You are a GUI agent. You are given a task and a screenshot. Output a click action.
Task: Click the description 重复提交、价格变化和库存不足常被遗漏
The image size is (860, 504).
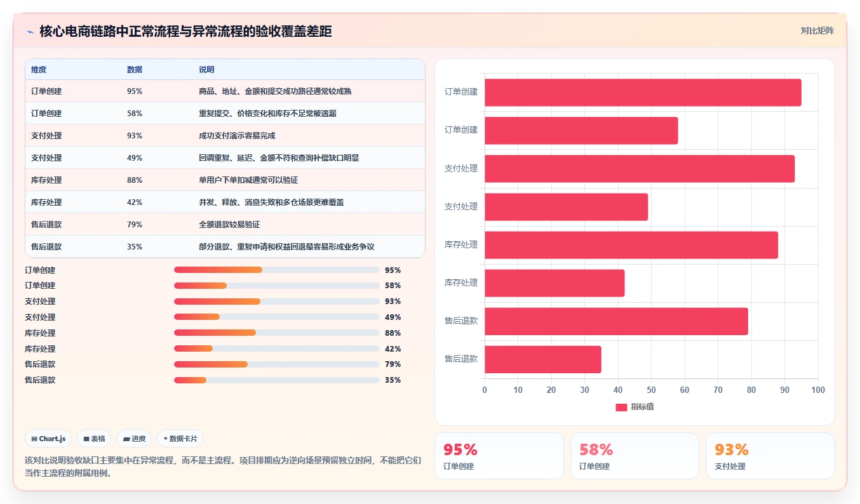click(x=267, y=114)
